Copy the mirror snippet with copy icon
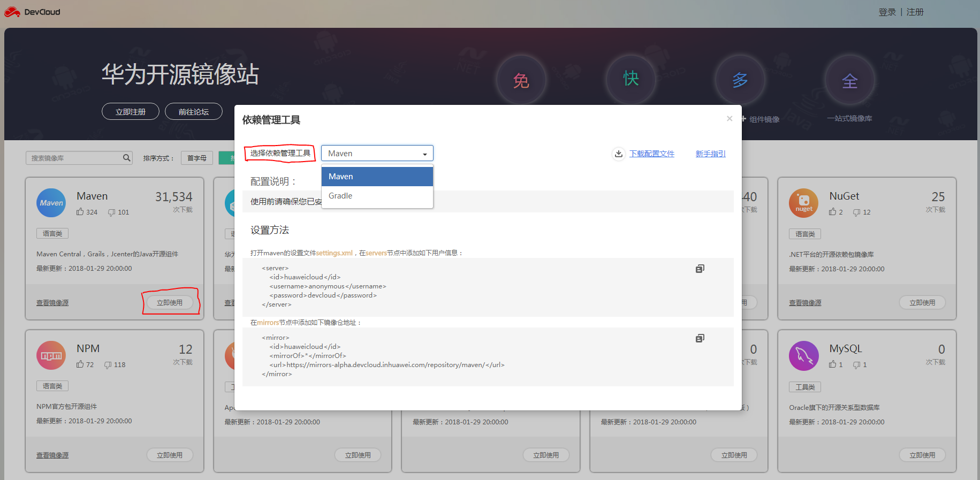Screen dimensions: 980x480 [700, 338]
